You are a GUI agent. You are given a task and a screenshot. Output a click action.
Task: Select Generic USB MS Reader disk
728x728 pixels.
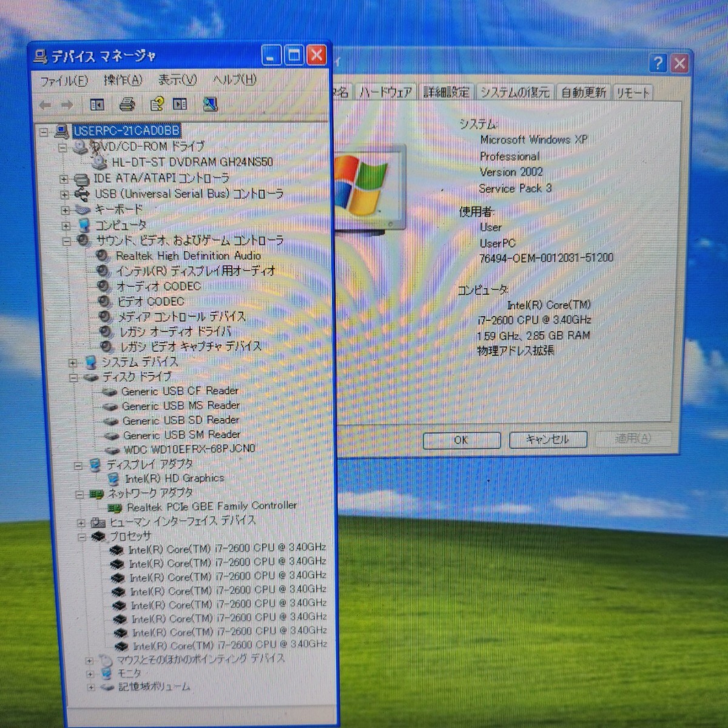coord(181,406)
